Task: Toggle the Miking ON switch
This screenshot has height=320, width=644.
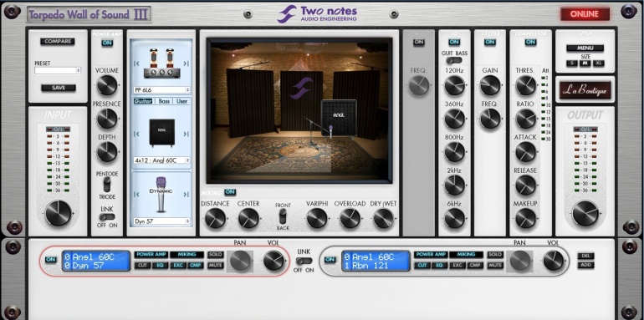Action: point(230,191)
